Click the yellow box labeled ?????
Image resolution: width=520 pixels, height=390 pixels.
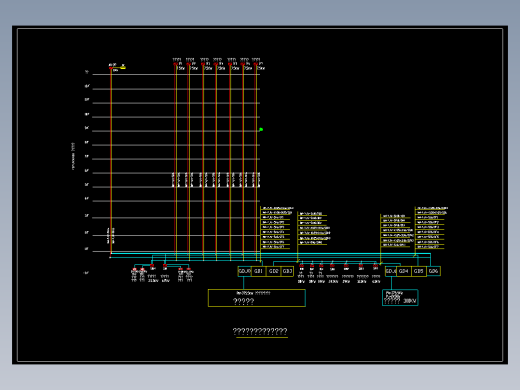(x=257, y=298)
